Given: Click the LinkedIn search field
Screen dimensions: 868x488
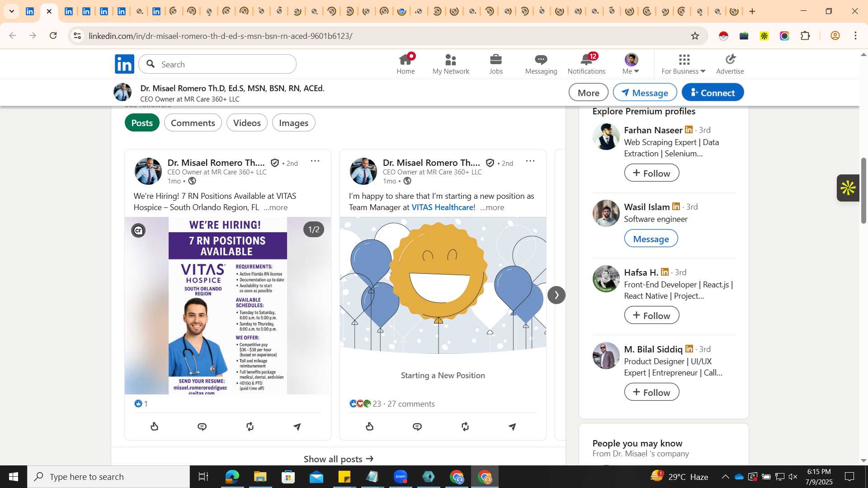Looking at the screenshot, I should (217, 64).
